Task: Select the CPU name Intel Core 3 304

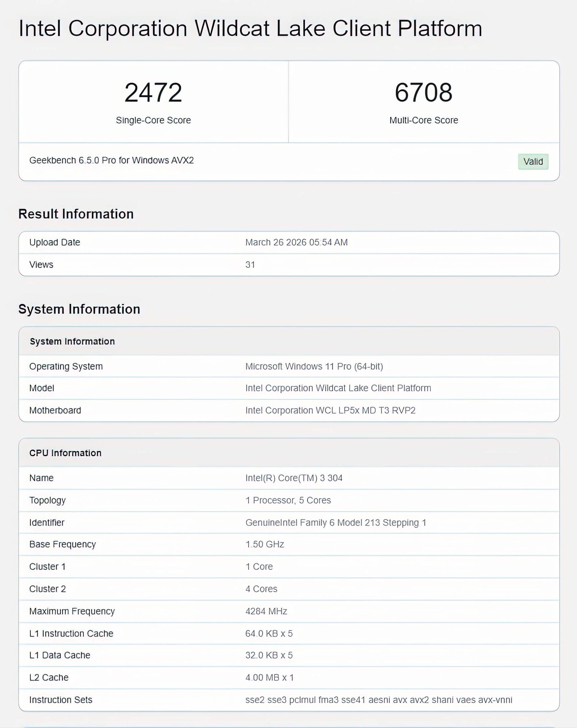Action: [x=294, y=478]
